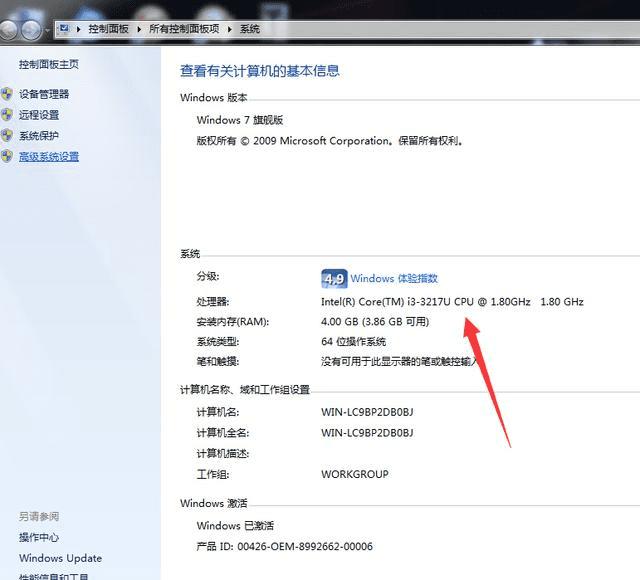640x580 pixels.
Task: Click 产品 ID 00426-OEM-8992662-00006
Action: pos(284,546)
